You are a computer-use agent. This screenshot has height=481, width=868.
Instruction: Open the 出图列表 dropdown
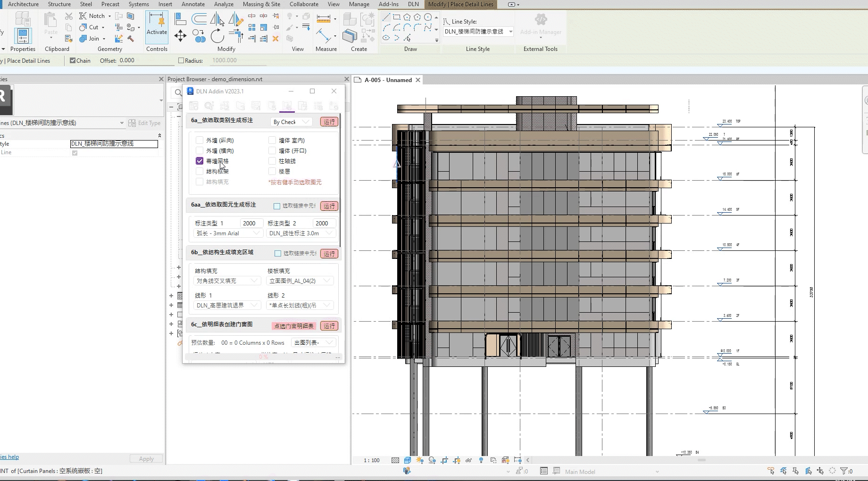click(x=313, y=343)
